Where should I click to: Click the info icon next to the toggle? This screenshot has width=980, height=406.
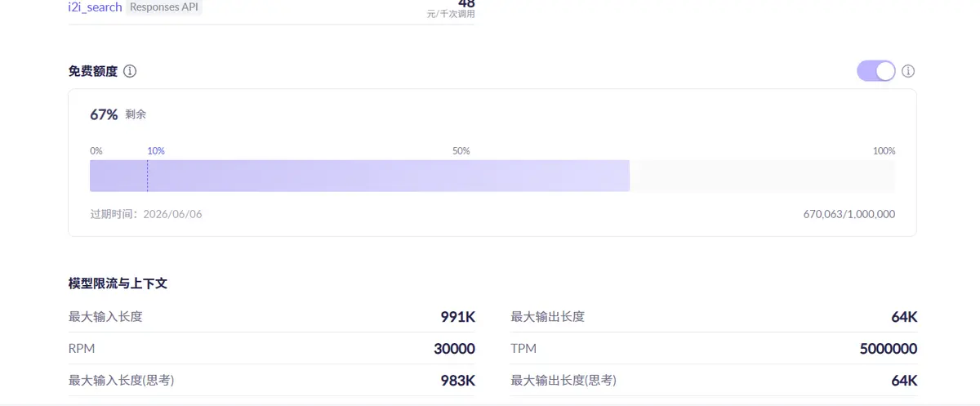[x=908, y=71]
